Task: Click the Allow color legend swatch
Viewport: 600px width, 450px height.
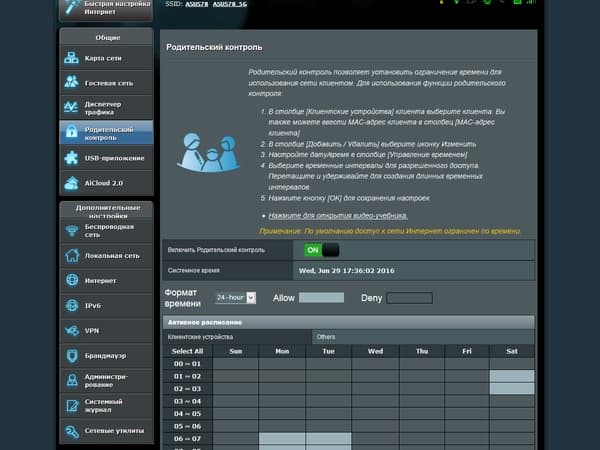Action: [321, 298]
